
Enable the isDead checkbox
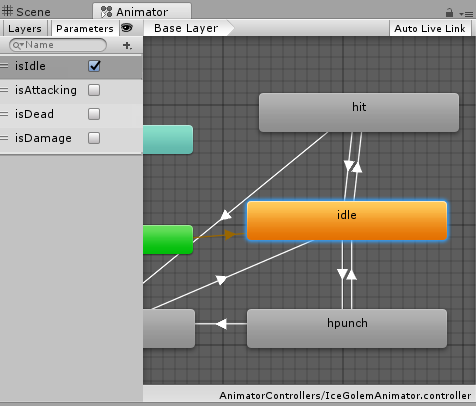tap(94, 114)
